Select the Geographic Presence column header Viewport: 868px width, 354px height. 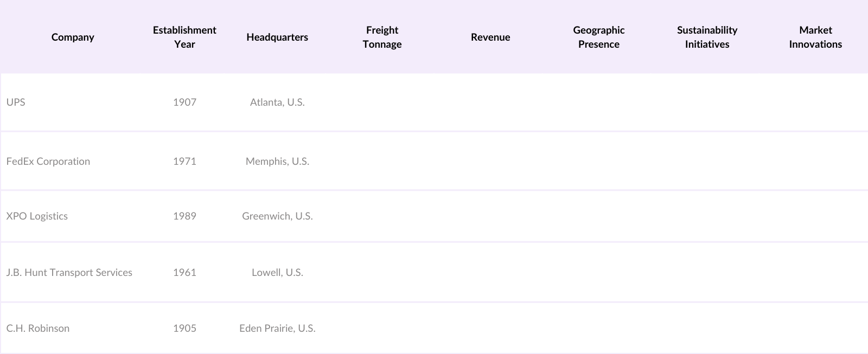(599, 37)
